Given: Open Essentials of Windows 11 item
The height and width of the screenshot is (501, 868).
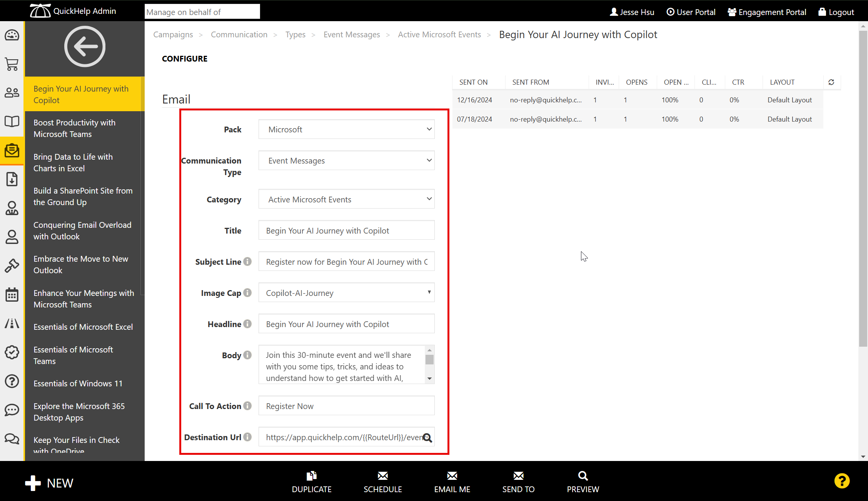Looking at the screenshot, I should point(78,384).
